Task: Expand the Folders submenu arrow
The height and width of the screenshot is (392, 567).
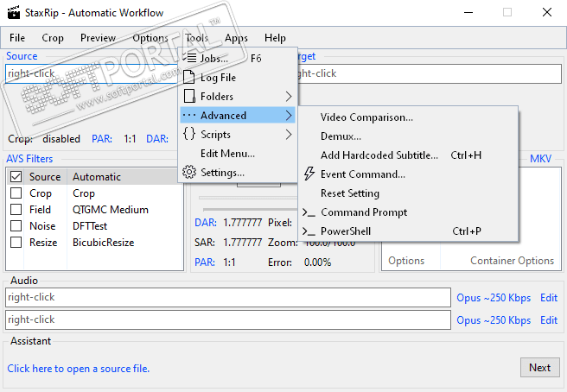Action: (288, 97)
